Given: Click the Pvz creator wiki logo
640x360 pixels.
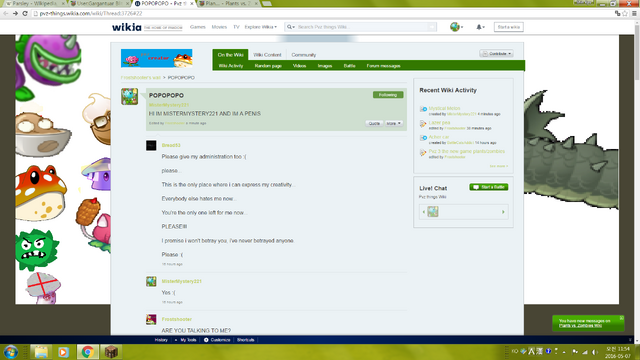Looking at the screenshot, I should (x=157, y=58).
